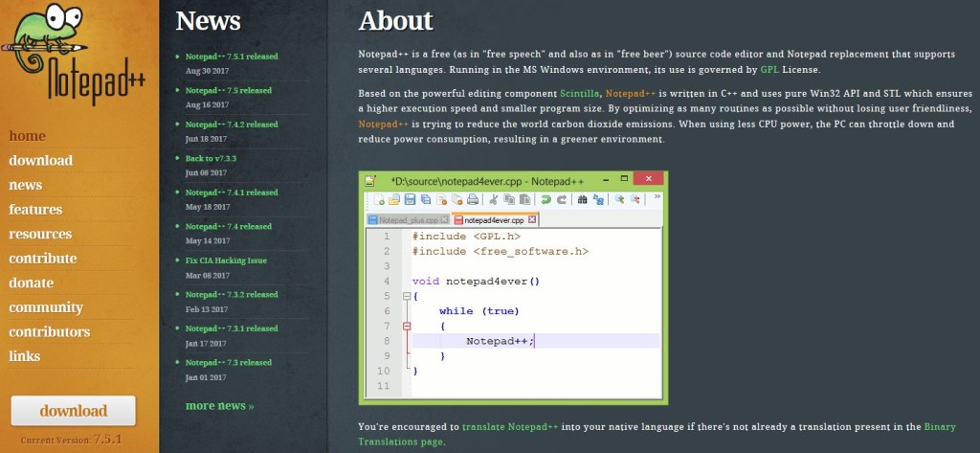The width and height of the screenshot is (980, 453).
Task: Open the contributors menu item
Action: pyautogui.click(x=50, y=331)
